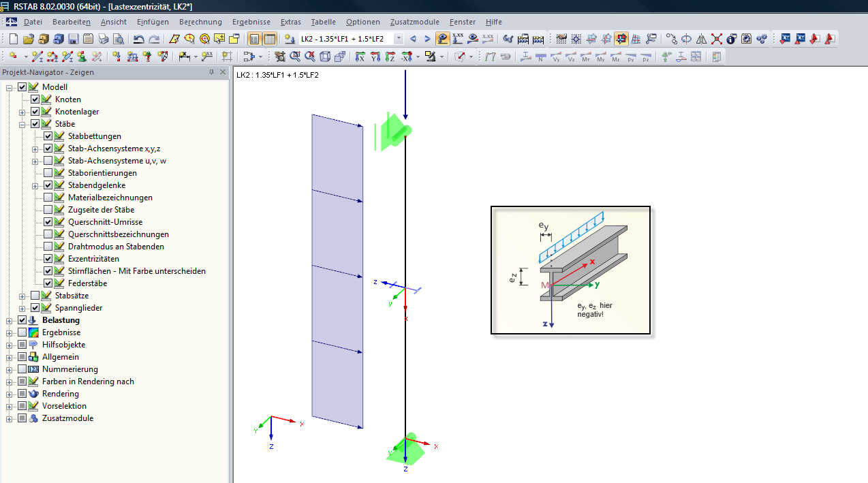
Task: Expand the Hilfsobjekte tree node
Action: 10,345
